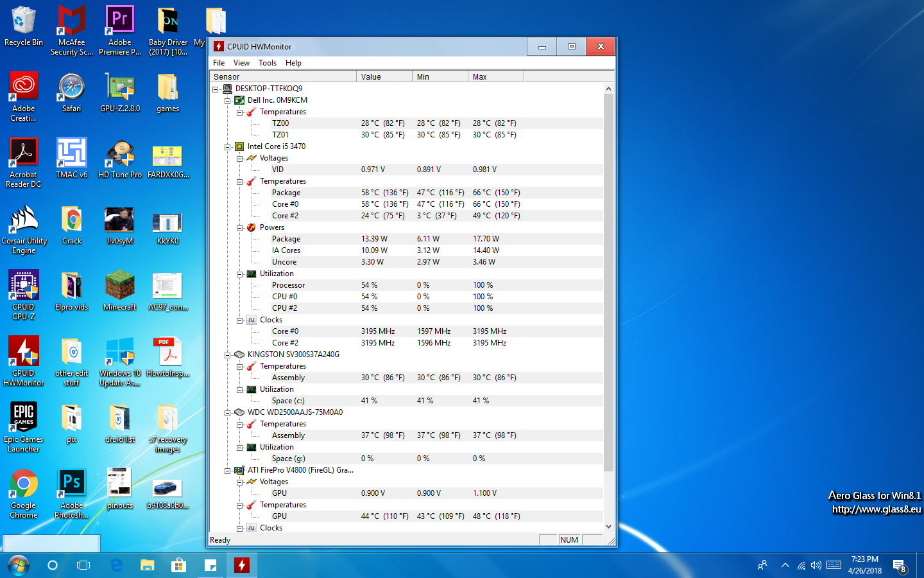Collapse the ATI FirePro V4800 node
The width and height of the screenshot is (924, 578).
coord(227,471)
